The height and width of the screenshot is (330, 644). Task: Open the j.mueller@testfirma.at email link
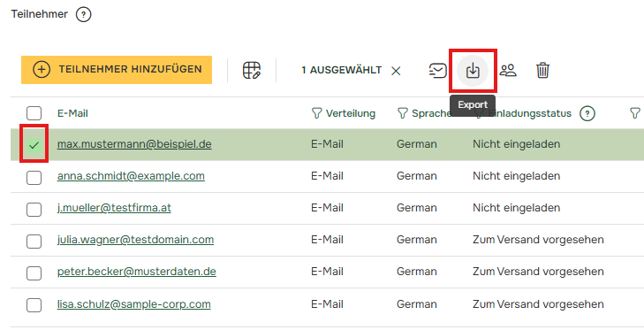(x=114, y=208)
